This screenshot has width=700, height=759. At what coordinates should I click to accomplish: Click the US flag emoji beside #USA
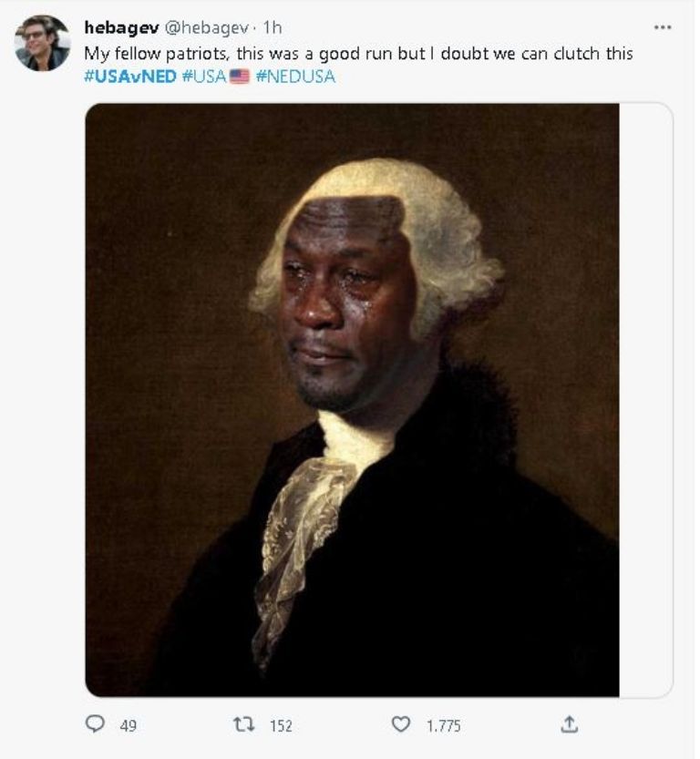click(240, 77)
